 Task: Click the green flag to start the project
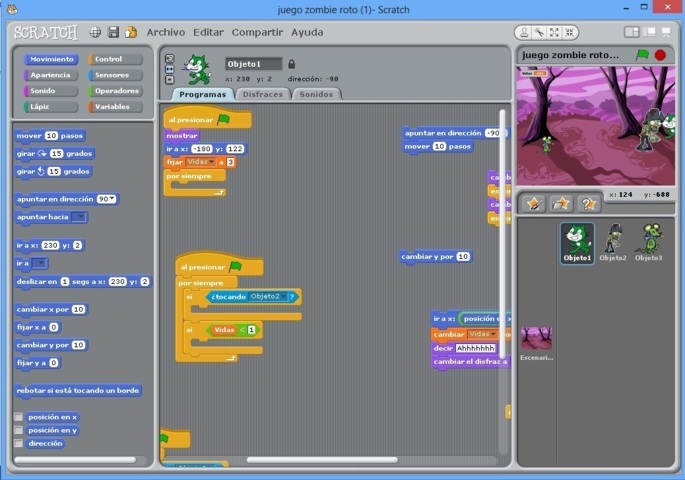coord(642,55)
